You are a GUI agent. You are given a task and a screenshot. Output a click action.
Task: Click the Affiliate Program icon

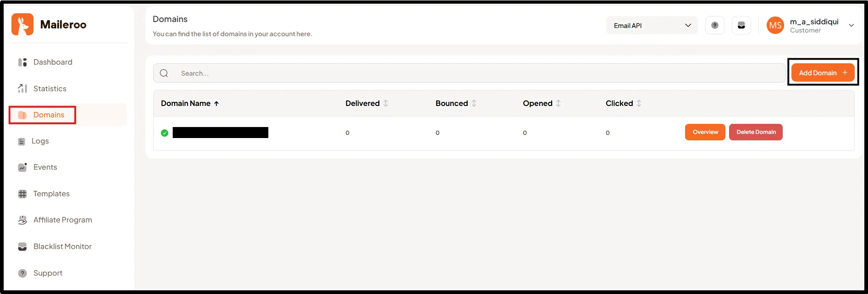click(x=22, y=220)
